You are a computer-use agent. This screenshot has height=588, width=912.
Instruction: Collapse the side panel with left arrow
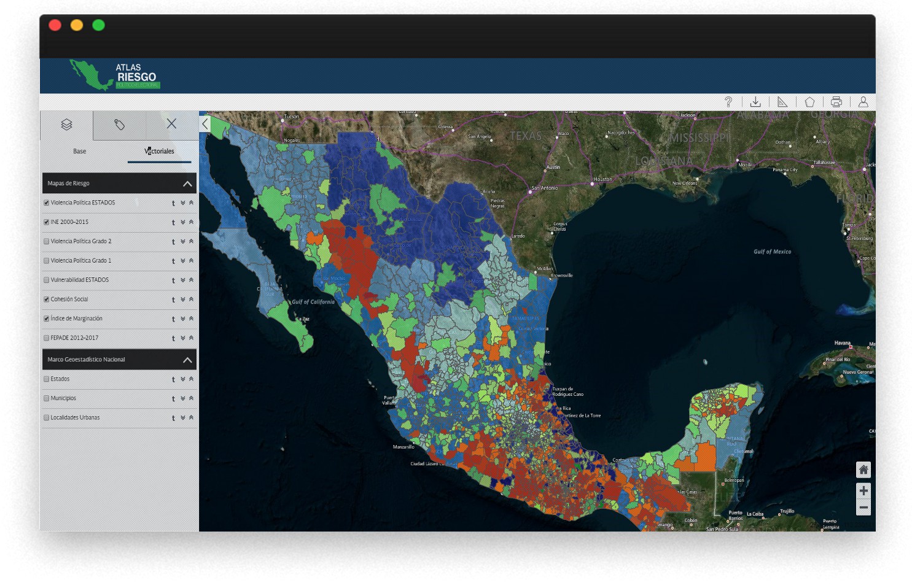tap(205, 124)
